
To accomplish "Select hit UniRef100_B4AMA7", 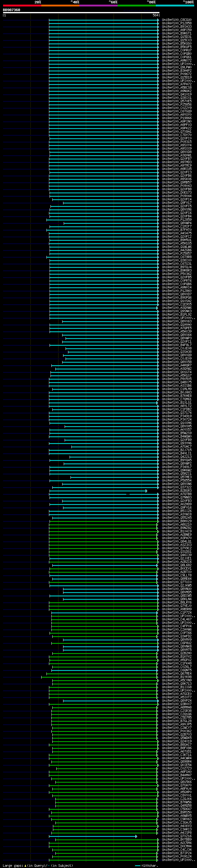I will pos(176,775).
